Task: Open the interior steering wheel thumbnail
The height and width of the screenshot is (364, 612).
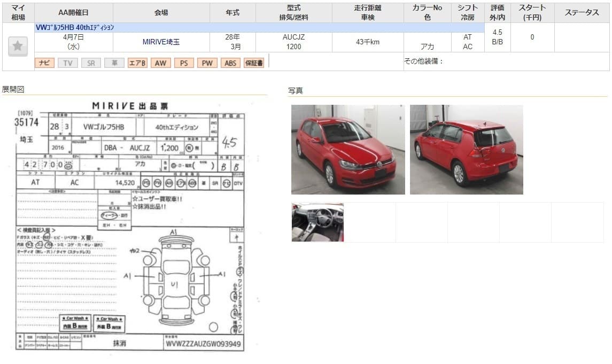Action: (x=317, y=222)
